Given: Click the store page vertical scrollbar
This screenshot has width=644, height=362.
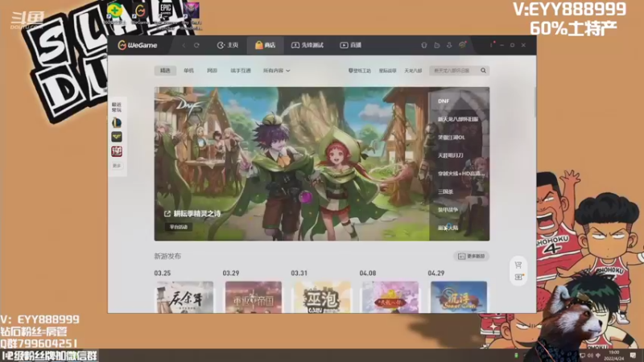Looking at the screenshot, I should [535, 103].
